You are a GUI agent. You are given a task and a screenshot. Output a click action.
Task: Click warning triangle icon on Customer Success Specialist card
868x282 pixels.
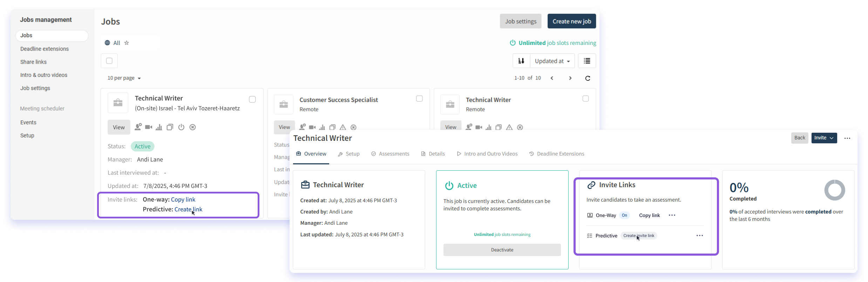[343, 127]
